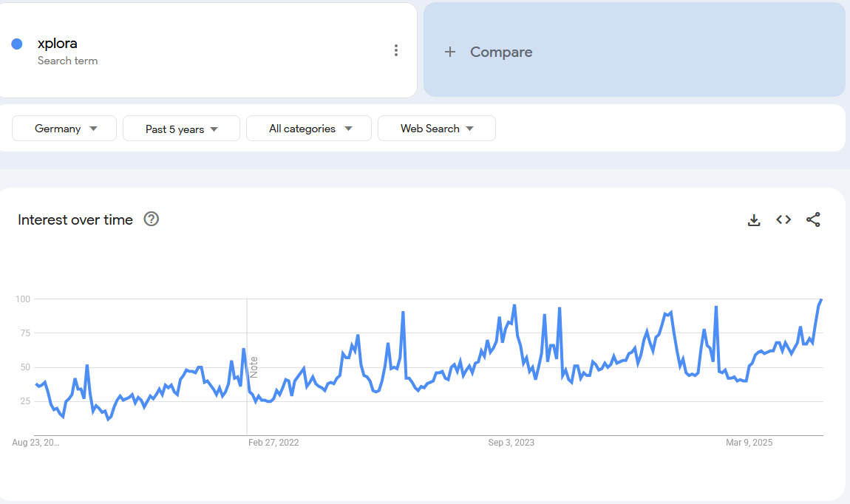Edit the xplora search term field
Viewport: 850px width, 504px height.
58,44
